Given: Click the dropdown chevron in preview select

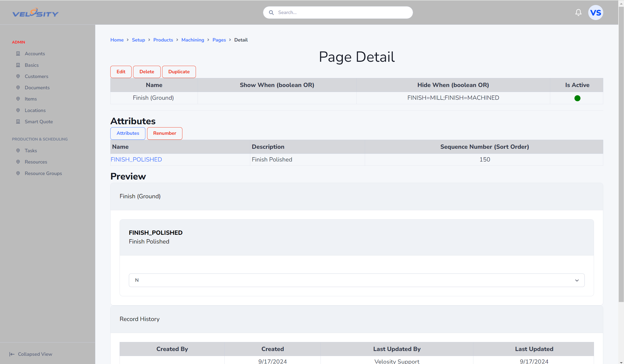Looking at the screenshot, I should pos(577,280).
